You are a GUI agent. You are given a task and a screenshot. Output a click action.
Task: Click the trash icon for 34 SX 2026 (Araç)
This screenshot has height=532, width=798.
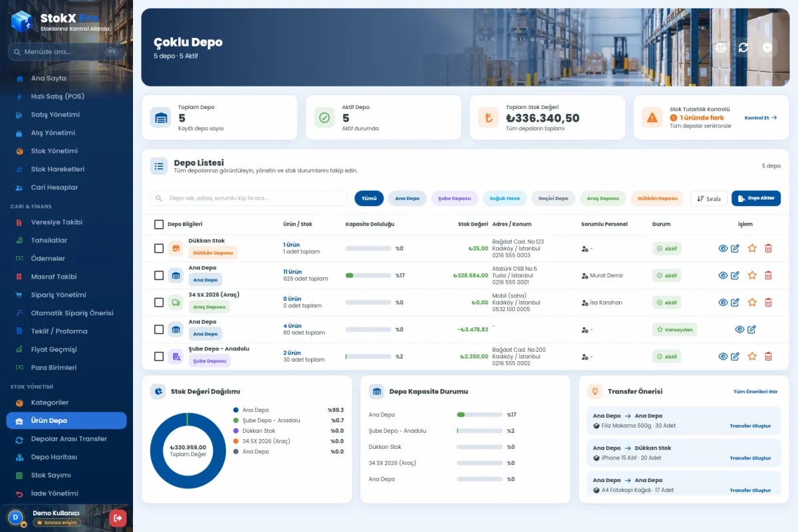click(x=768, y=302)
